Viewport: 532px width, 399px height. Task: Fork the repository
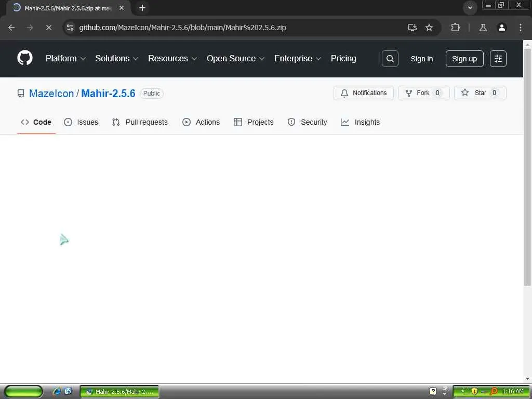(x=424, y=93)
